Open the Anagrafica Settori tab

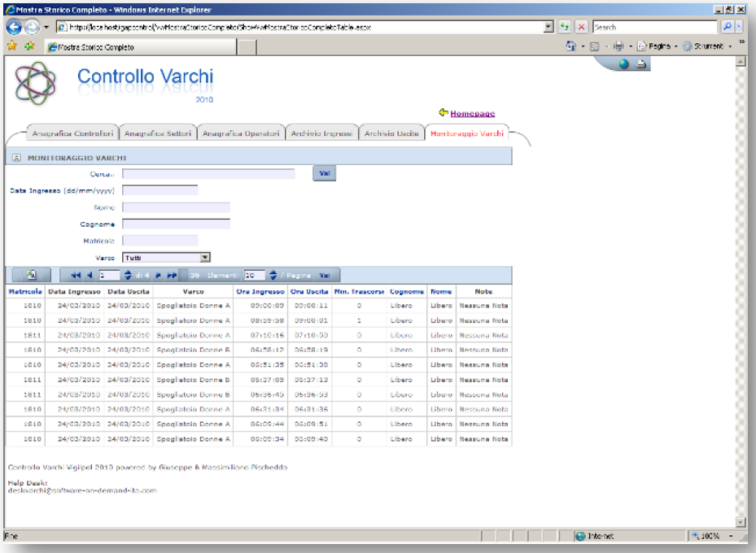[158, 133]
